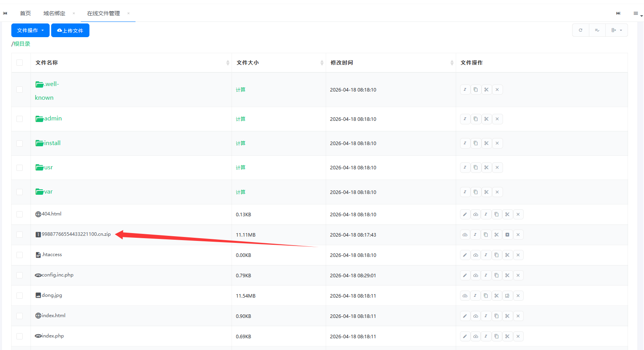
Task: Close the 在线文件管理 tab
Action: (x=128, y=13)
